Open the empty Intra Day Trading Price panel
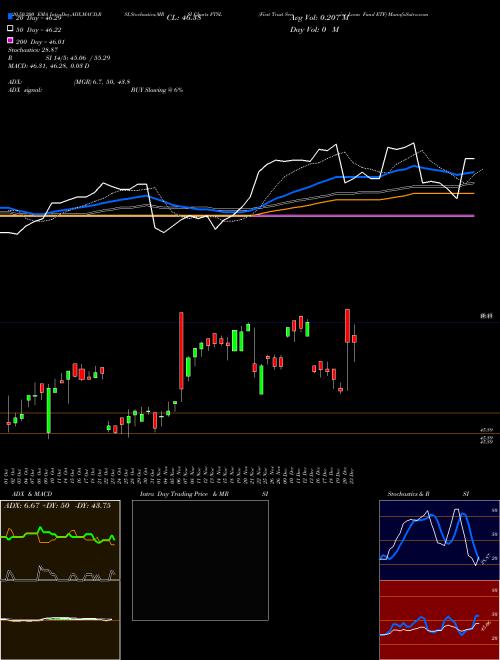Viewport: 500px width, 660px height. [200, 560]
